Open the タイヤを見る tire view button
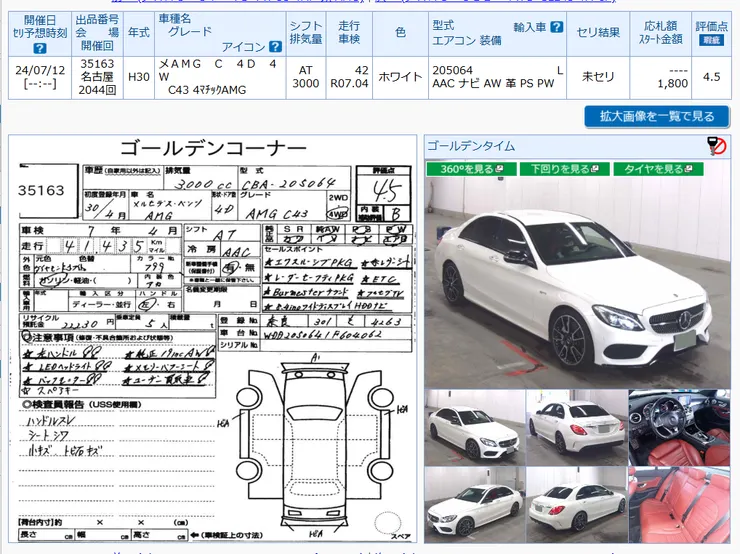This screenshot has width=740, height=554. pyautogui.click(x=658, y=169)
